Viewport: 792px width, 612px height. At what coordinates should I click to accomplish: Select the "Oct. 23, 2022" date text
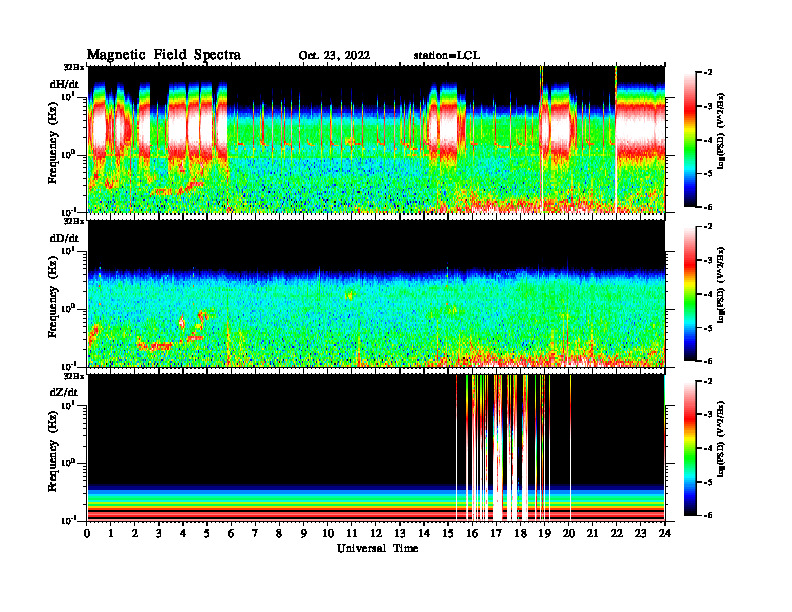[x=334, y=56]
